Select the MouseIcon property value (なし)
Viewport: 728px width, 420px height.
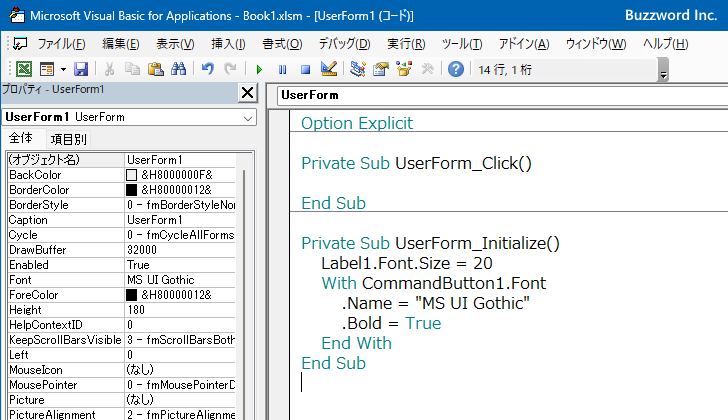point(180,370)
